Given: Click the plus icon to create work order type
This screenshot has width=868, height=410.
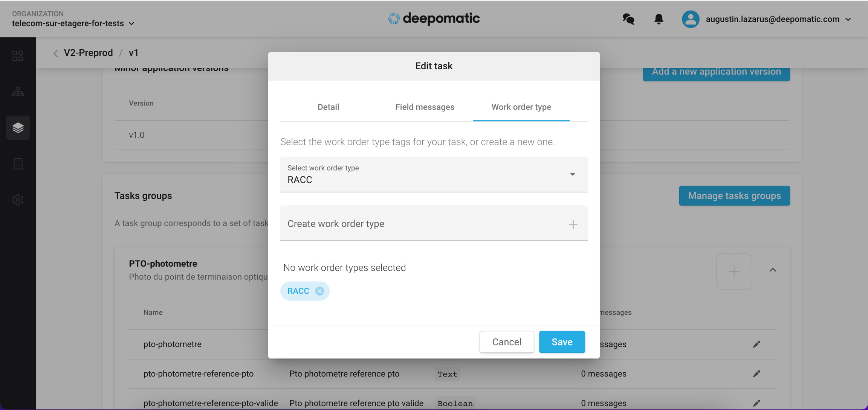Looking at the screenshot, I should [573, 224].
